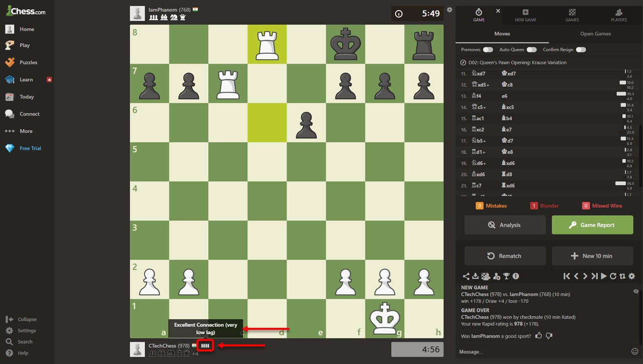Switch to the GAME tab
The height and width of the screenshot is (364, 643).
point(479,15)
